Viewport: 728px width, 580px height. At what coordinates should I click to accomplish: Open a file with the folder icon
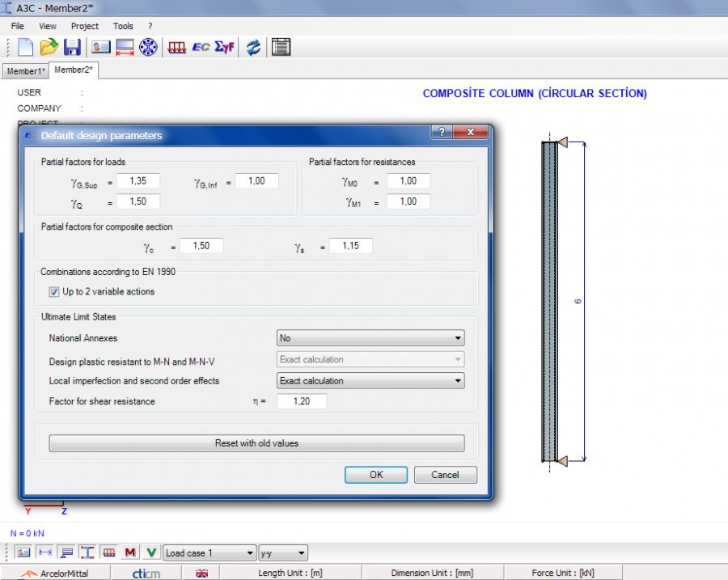pos(49,47)
